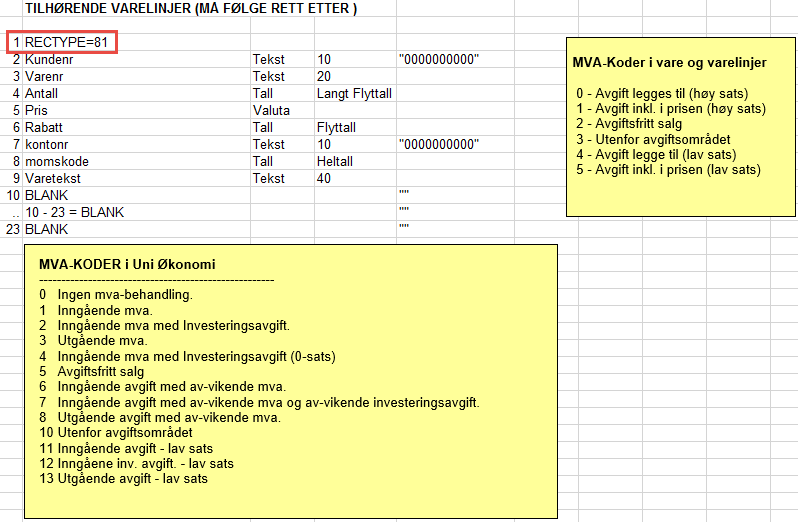Click the Heltall cell
798x522 pixels.
[x=338, y=162]
